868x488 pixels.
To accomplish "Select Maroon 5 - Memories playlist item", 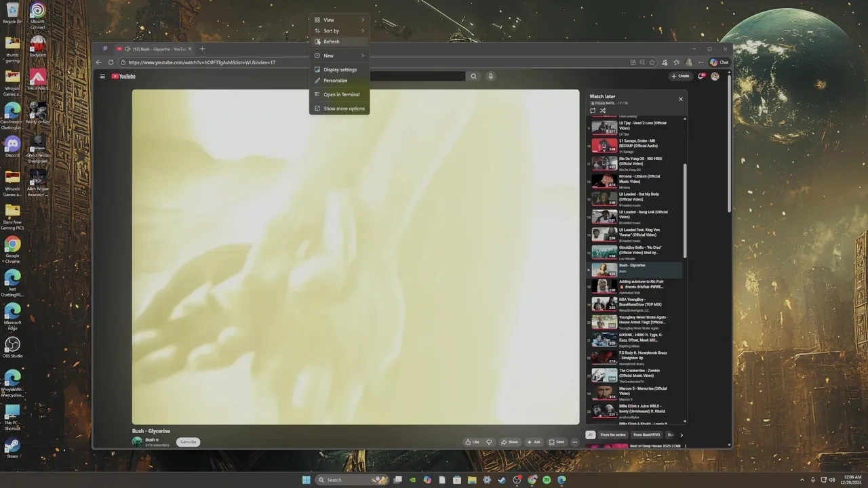I will click(635, 392).
